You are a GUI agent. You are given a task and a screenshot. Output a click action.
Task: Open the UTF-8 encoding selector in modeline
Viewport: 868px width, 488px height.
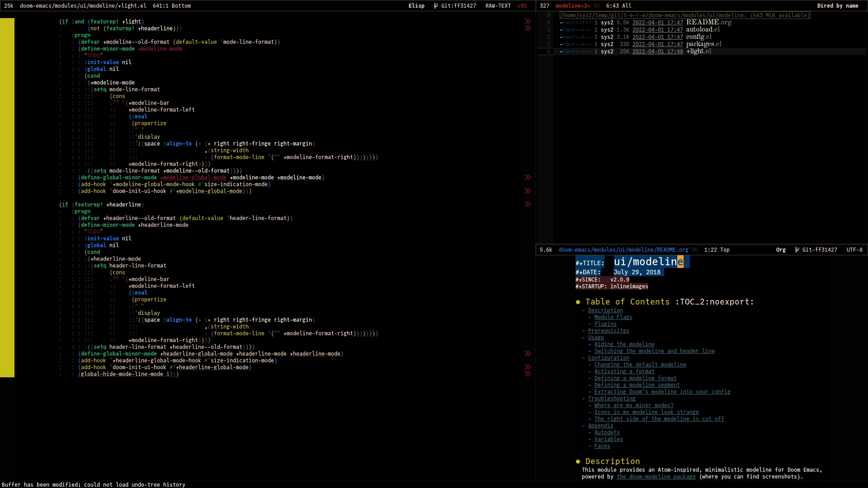coord(854,250)
